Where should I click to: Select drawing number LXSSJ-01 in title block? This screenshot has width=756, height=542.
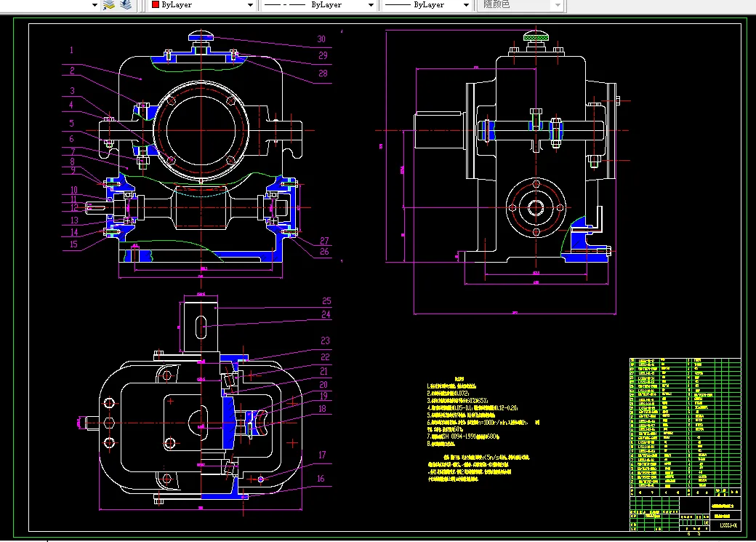pos(728,525)
